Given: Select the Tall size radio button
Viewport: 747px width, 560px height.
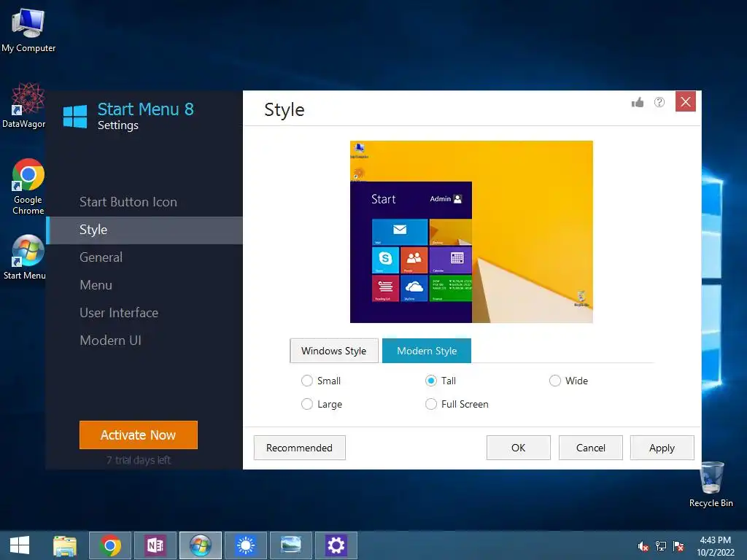Looking at the screenshot, I should (x=430, y=381).
